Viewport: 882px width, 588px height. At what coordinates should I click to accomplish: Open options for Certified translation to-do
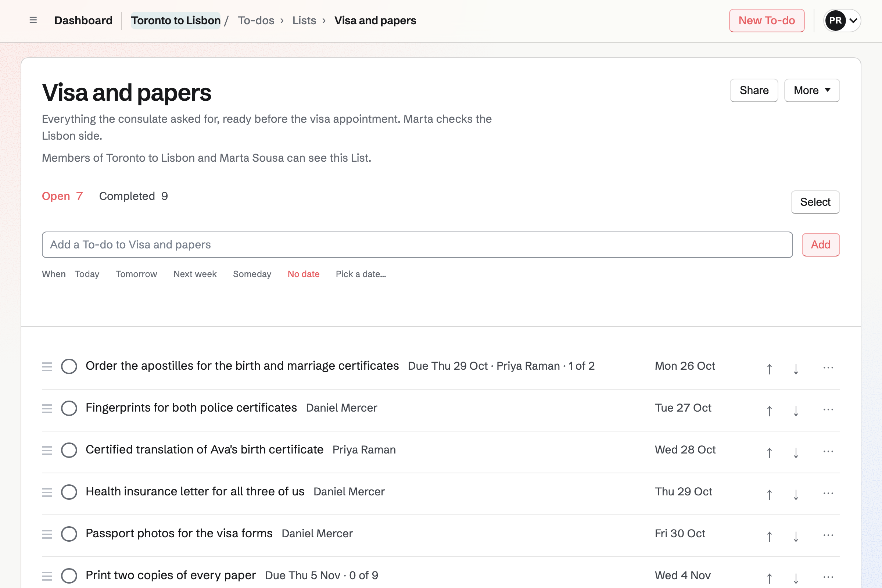pos(828,452)
